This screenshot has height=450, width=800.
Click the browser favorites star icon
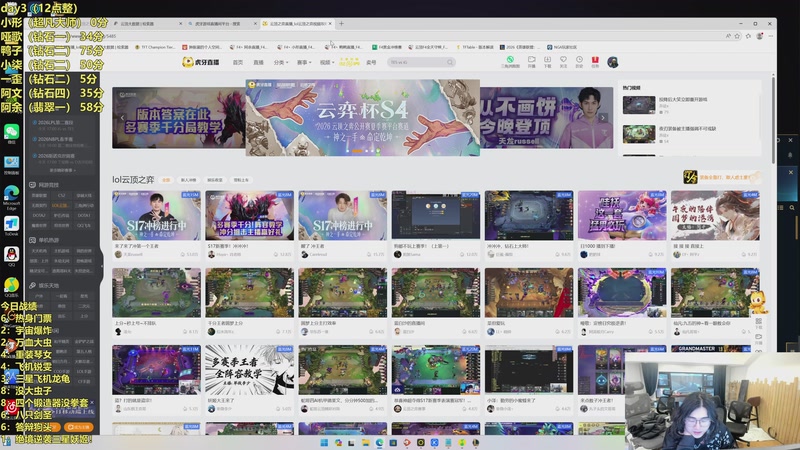pos(737,36)
